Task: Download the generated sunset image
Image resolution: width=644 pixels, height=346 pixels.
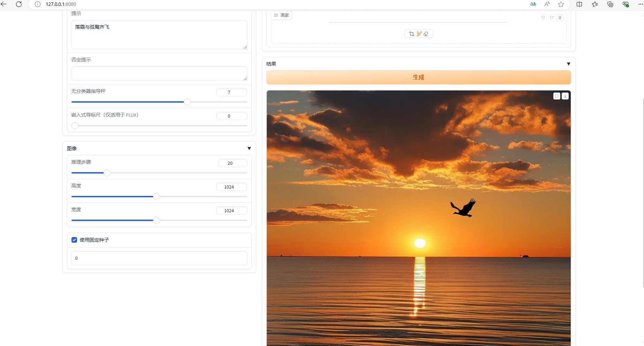Action: pyautogui.click(x=565, y=96)
